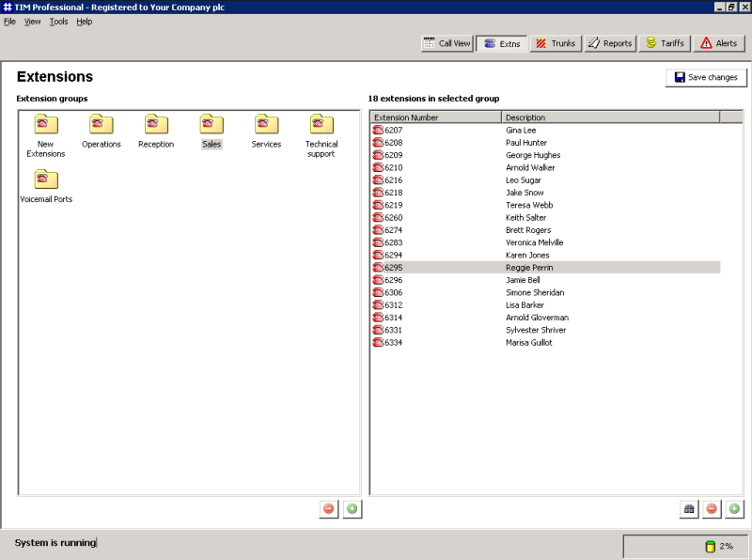This screenshot has height=560, width=752.
Task: Select the Services group folder
Action: click(x=266, y=125)
